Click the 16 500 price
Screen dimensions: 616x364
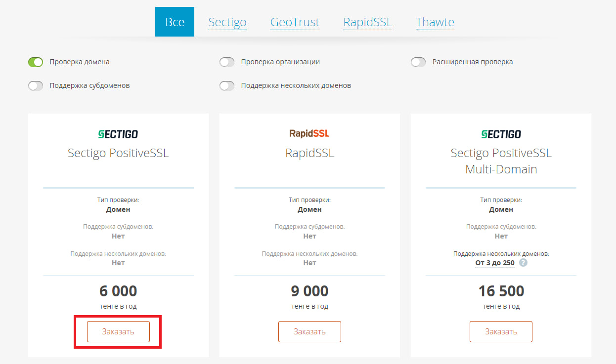coord(501,291)
